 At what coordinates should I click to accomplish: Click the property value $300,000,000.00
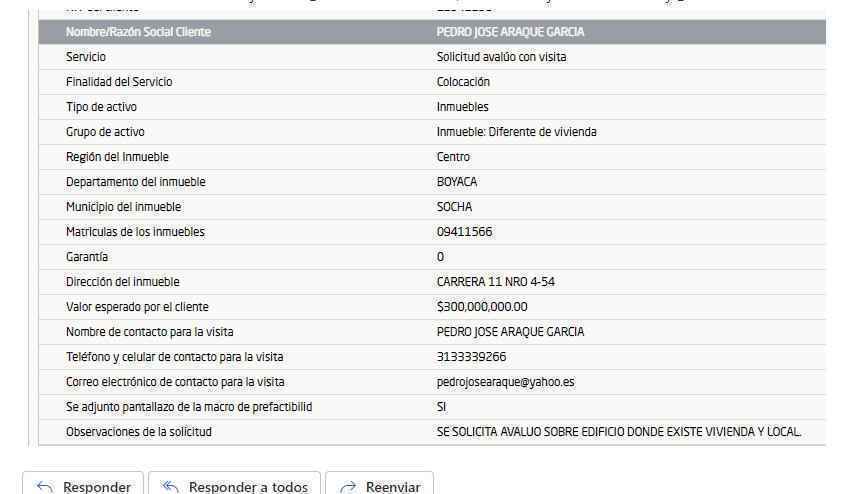pos(482,307)
